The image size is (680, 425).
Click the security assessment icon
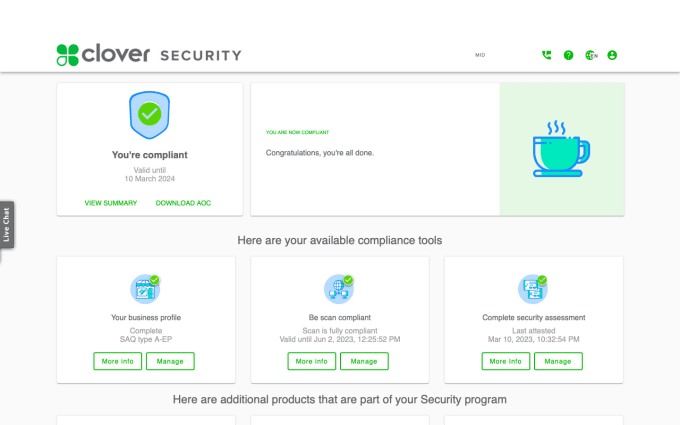pyautogui.click(x=533, y=289)
